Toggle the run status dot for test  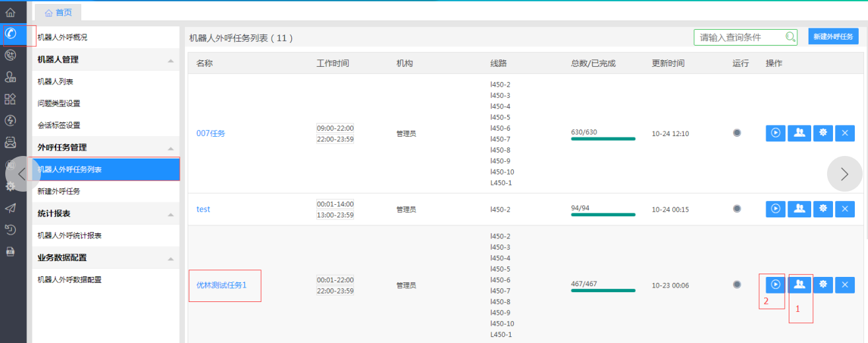coord(737,209)
